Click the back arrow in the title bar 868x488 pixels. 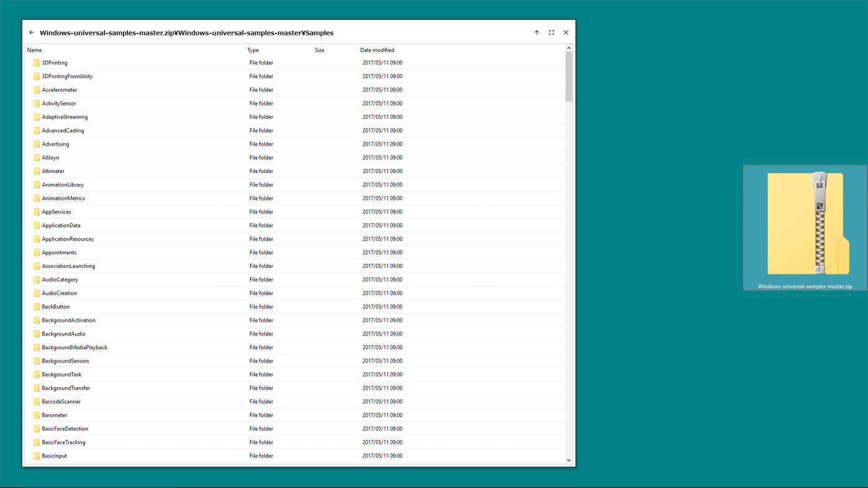tap(32, 33)
